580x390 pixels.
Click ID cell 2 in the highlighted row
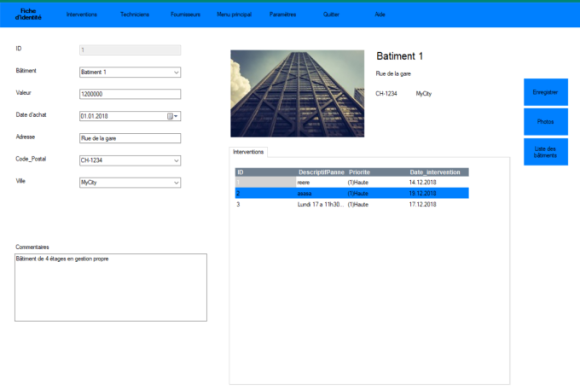tap(265, 193)
